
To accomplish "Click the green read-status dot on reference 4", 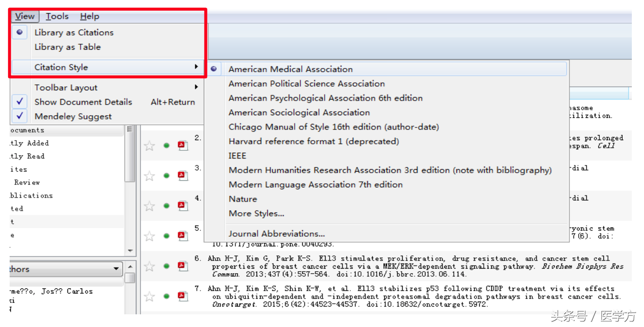I will [x=166, y=206].
